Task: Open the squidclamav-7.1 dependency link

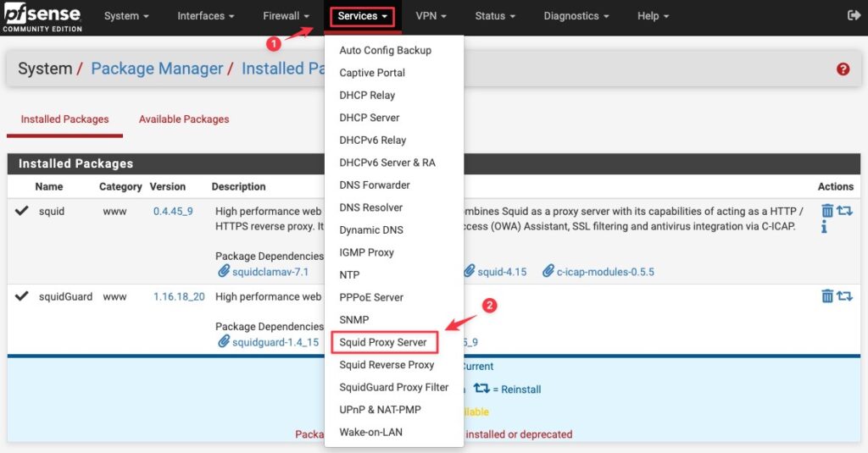Action: [270, 272]
